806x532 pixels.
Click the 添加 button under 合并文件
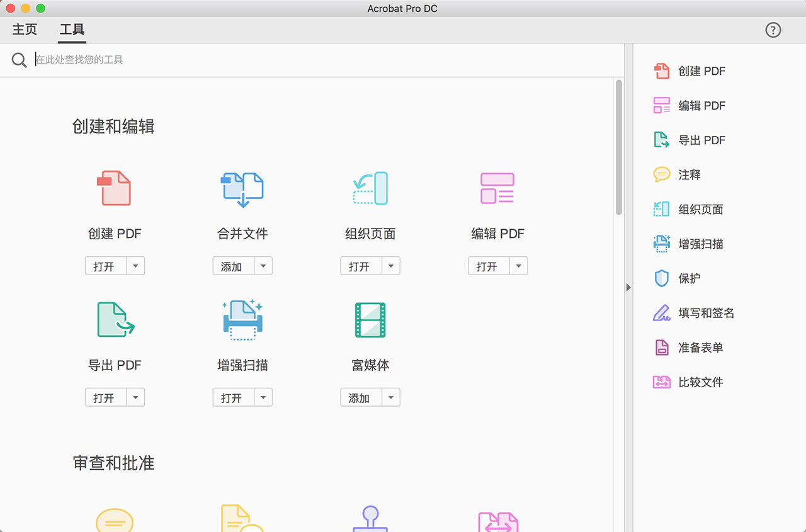tap(234, 266)
